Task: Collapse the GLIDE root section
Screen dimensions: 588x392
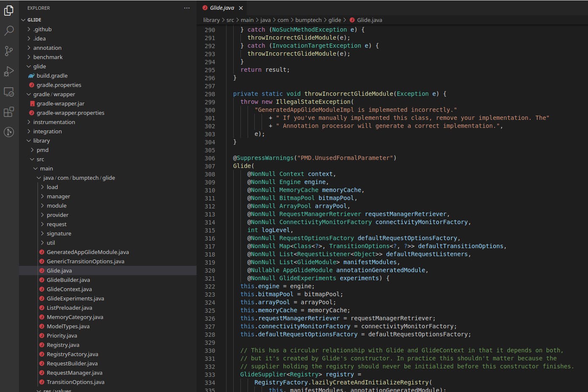Action: click(x=23, y=20)
